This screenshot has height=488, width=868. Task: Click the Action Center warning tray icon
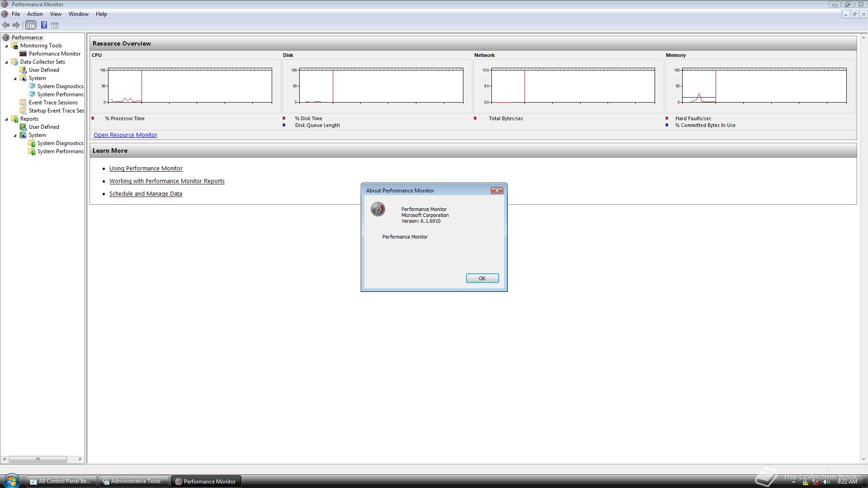[805, 482]
